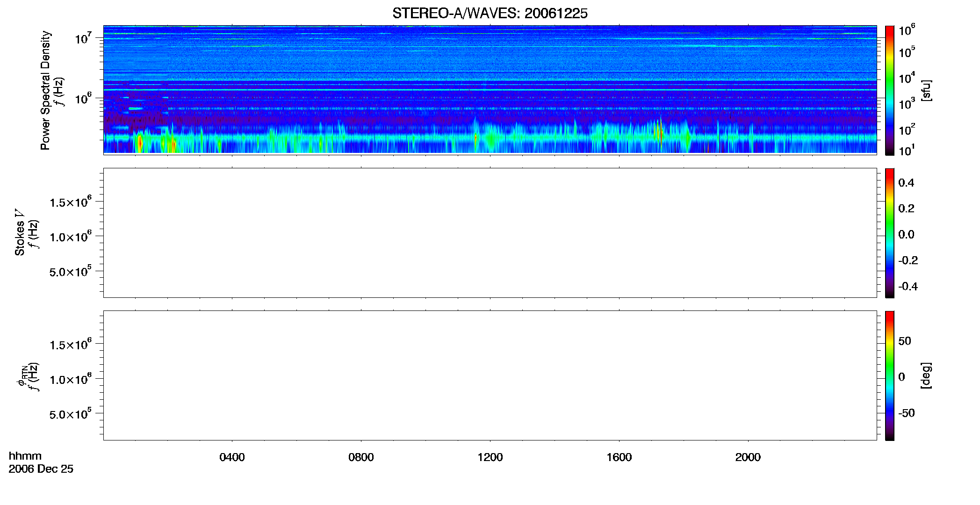Select the hhmm time format label
The width and height of the screenshot is (980, 505).
click(25, 456)
